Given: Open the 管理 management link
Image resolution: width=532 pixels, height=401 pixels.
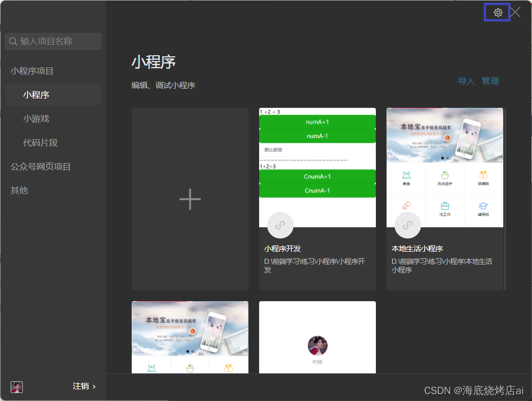Looking at the screenshot, I should pos(490,81).
